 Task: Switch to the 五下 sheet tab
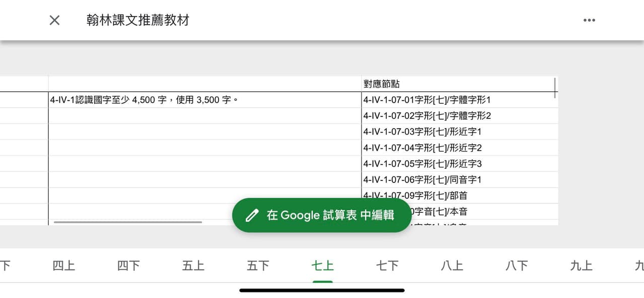point(258,266)
